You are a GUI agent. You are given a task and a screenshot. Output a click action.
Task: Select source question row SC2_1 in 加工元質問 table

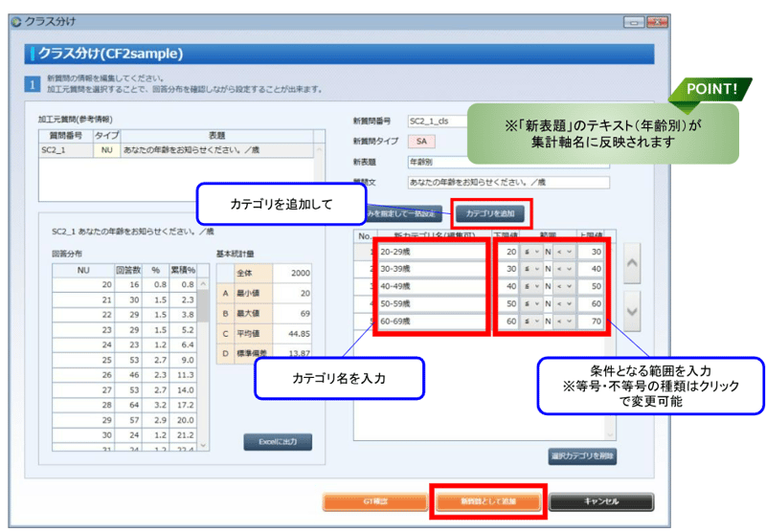176,150
